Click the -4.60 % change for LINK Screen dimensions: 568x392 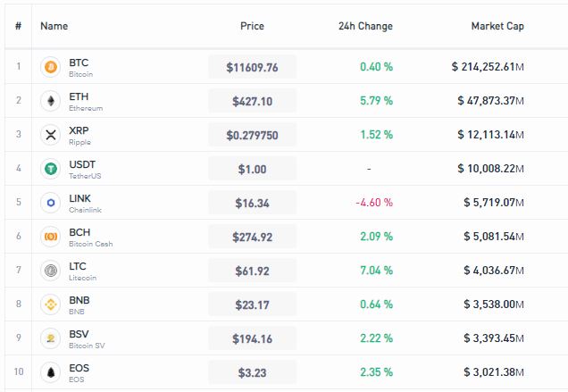(374, 203)
